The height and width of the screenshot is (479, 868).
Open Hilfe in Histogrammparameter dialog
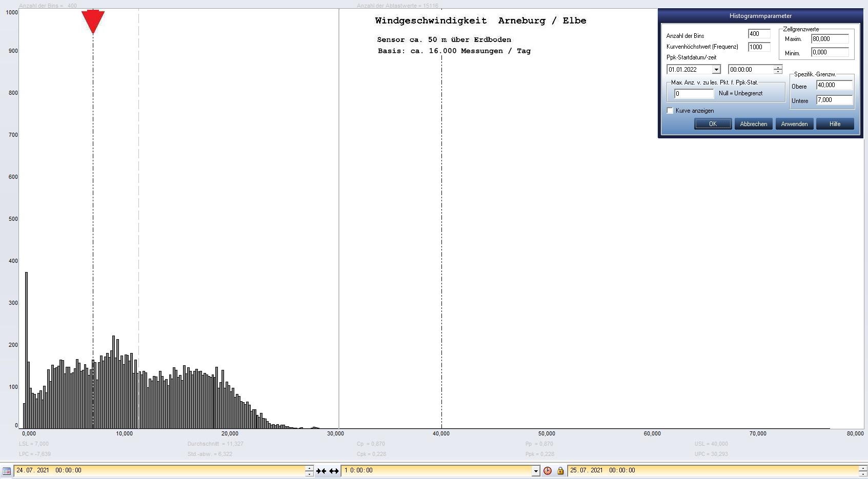click(x=835, y=124)
